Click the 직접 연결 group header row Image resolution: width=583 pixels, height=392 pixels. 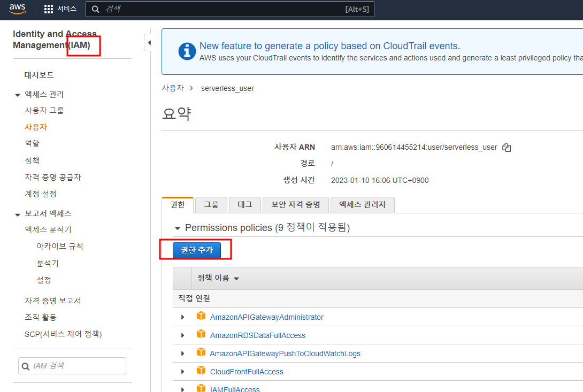[x=378, y=298]
